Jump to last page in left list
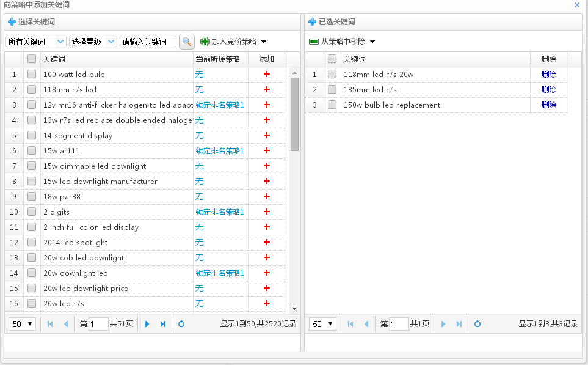 pyautogui.click(x=163, y=324)
